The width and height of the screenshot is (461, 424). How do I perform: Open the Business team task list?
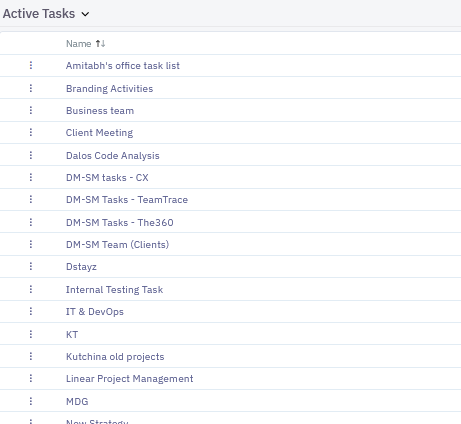pos(100,111)
